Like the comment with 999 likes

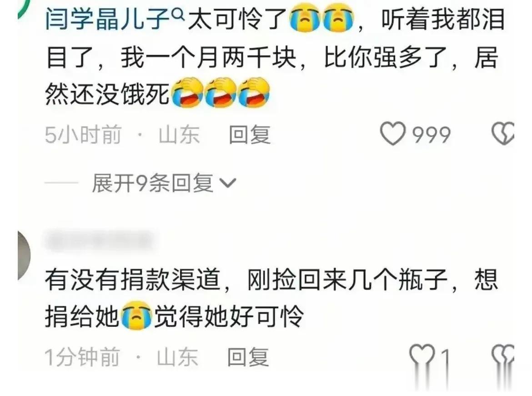(x=392, y=134)
